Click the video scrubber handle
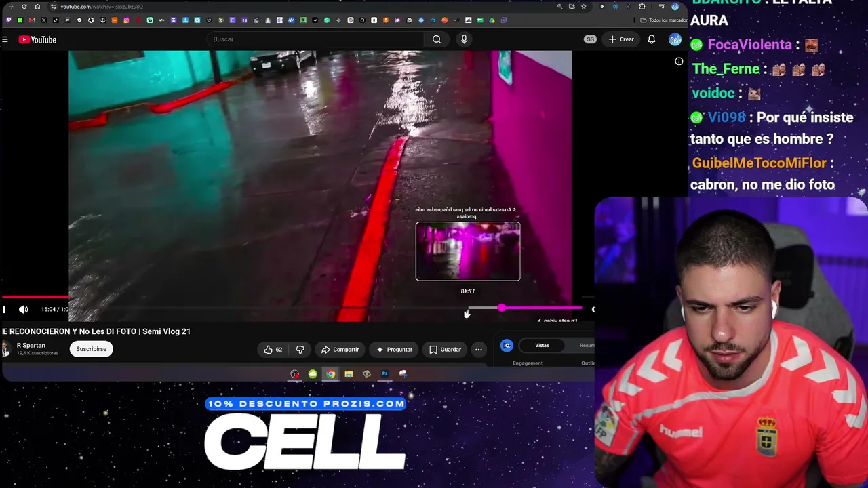Image resolution: width=868 pixels, height=488 pixels. click(x=501, y=308)
